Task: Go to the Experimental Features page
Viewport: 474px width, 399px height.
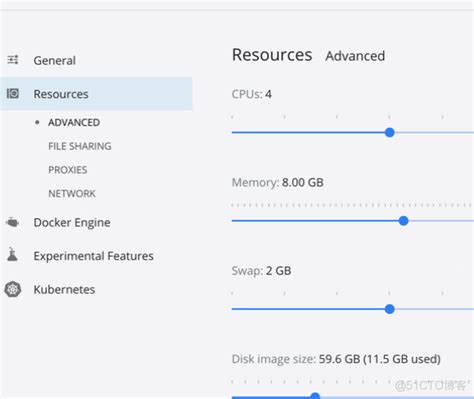Action: tap(94, 256)
